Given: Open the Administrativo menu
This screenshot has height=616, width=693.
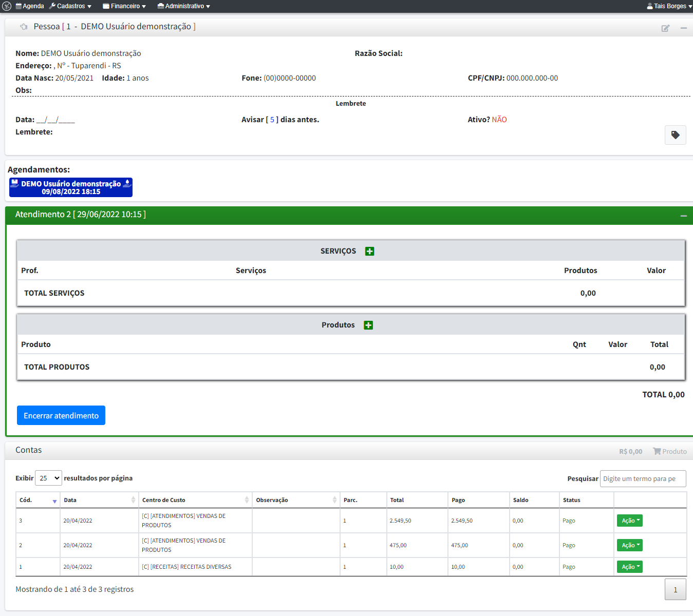Looking at the screenshot, I should coord(184,6).
